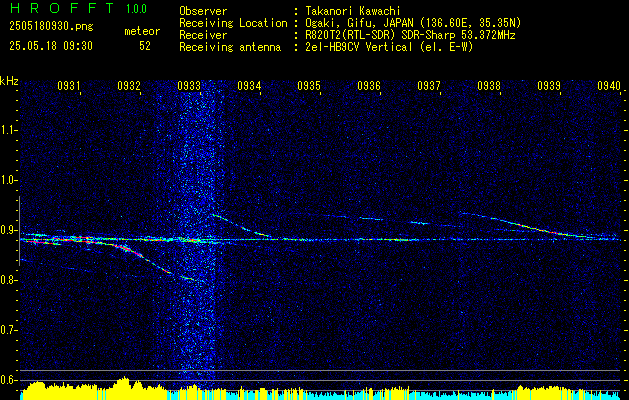Click receiver text R820T2(RTL-SDR) SDR-Sharp 53.372MHz
Screen dimensions: 629x400
point(410,35)
